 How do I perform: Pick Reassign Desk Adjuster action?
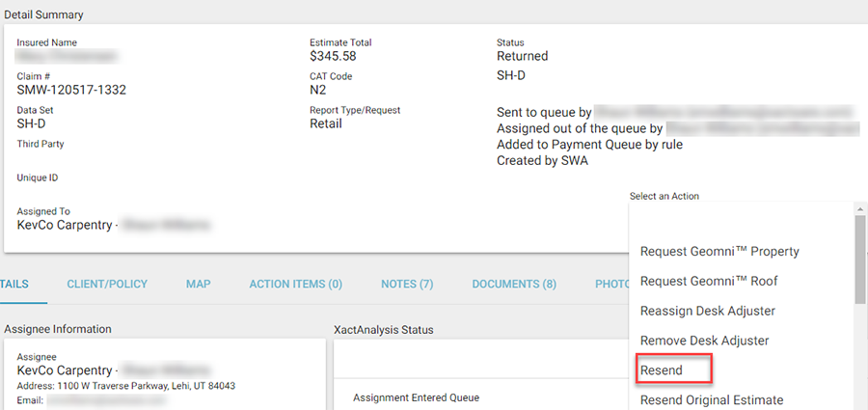(x=707, y=311)
